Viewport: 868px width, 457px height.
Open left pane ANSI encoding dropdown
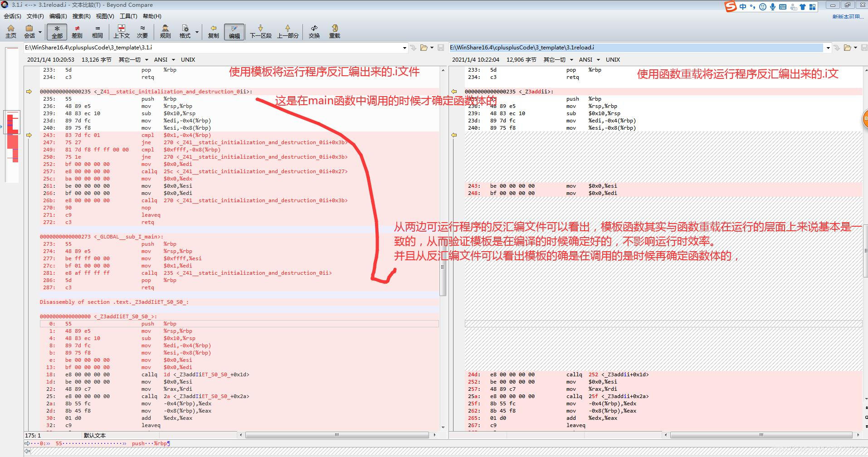tap(164, 59)
